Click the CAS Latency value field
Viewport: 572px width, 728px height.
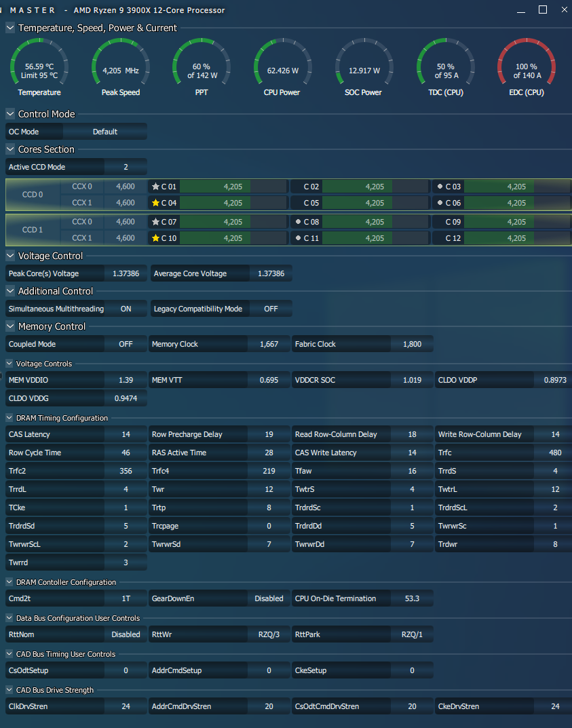coord(126,434)
